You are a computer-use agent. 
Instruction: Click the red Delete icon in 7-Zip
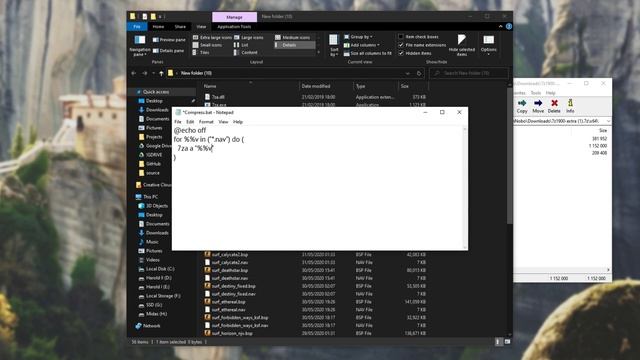[554, 106]
